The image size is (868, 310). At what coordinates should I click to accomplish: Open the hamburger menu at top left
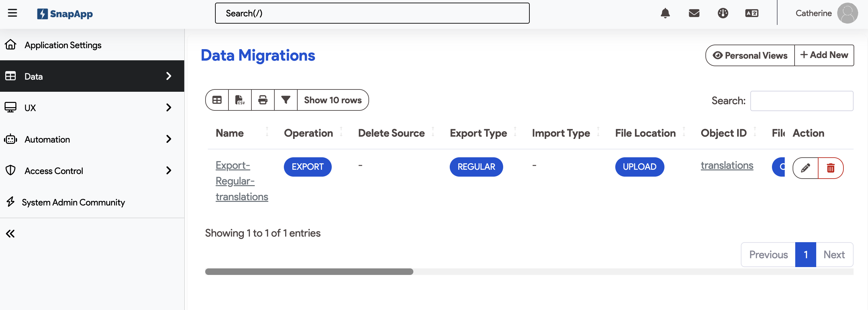(x=12, y=12)
